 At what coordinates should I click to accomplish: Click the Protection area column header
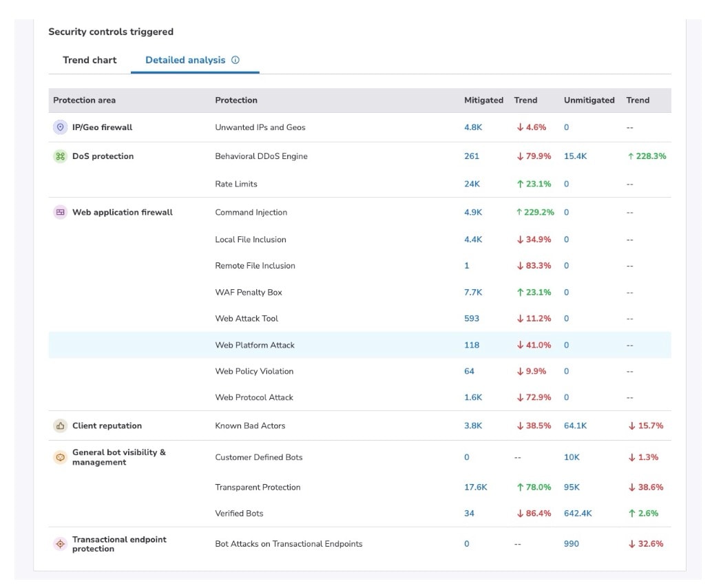click(x=84, y=101)
